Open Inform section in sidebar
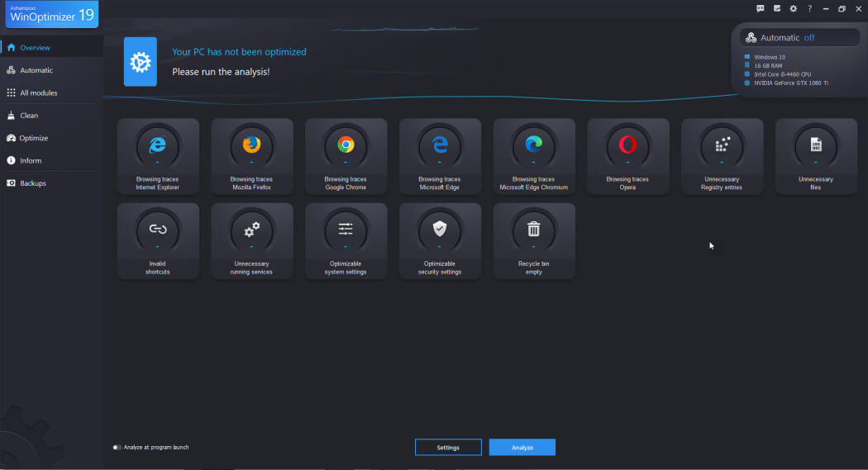The width and height of the screenshot is (868, 470). tap(51, 161)
